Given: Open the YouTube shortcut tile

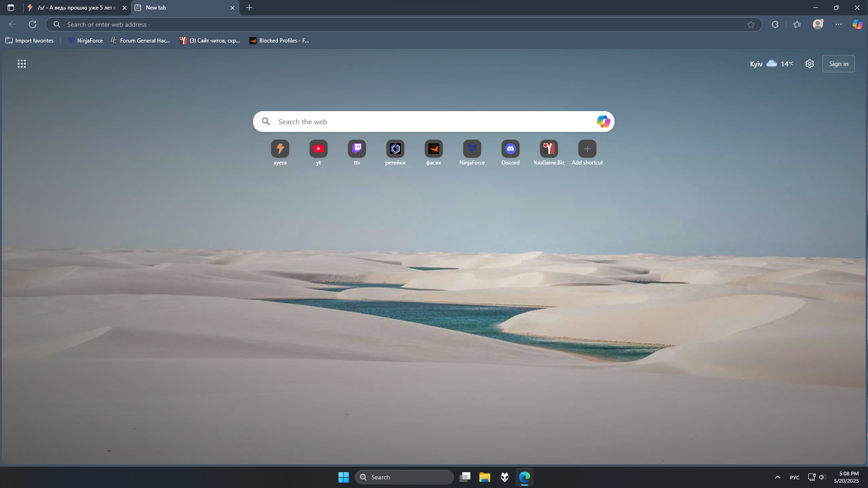Looking at the screenshot, I should tap(318, 149).
